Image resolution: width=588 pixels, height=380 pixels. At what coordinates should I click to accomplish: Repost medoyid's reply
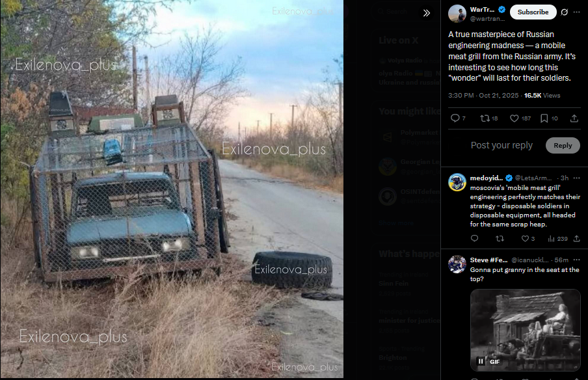(500, 239)
